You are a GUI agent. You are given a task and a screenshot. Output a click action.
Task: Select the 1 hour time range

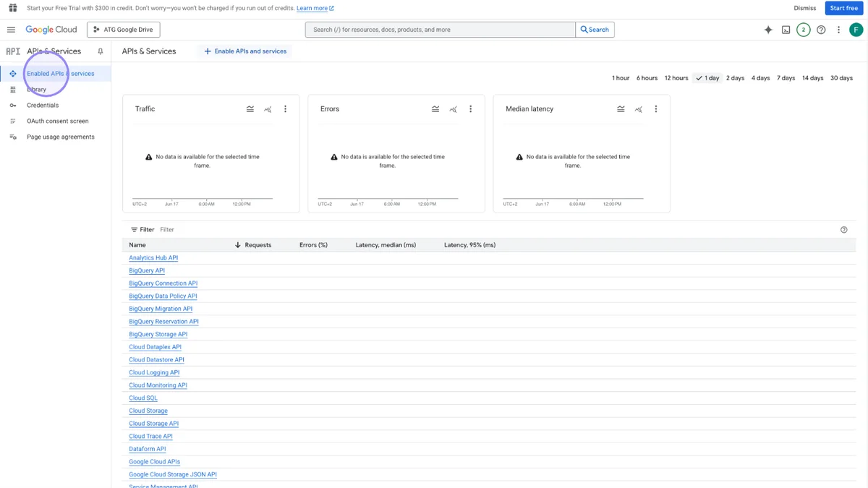coord(621,78)
